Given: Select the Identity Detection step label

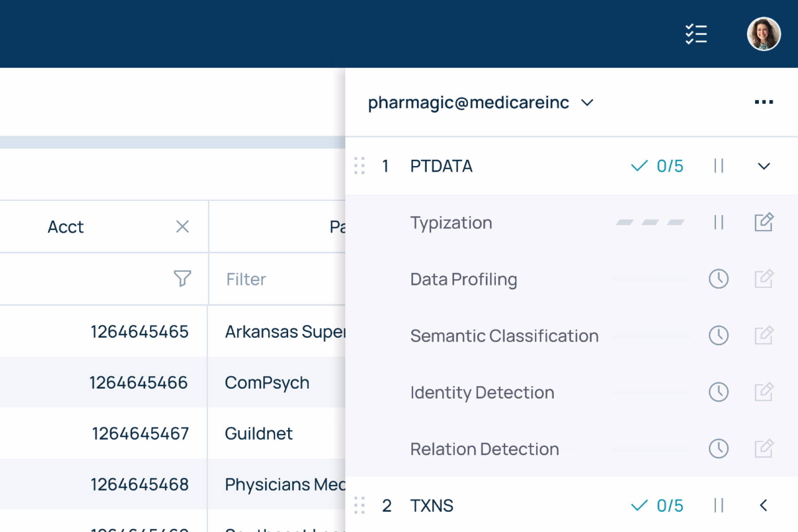Looking at the screenshot, I should 482,392.
